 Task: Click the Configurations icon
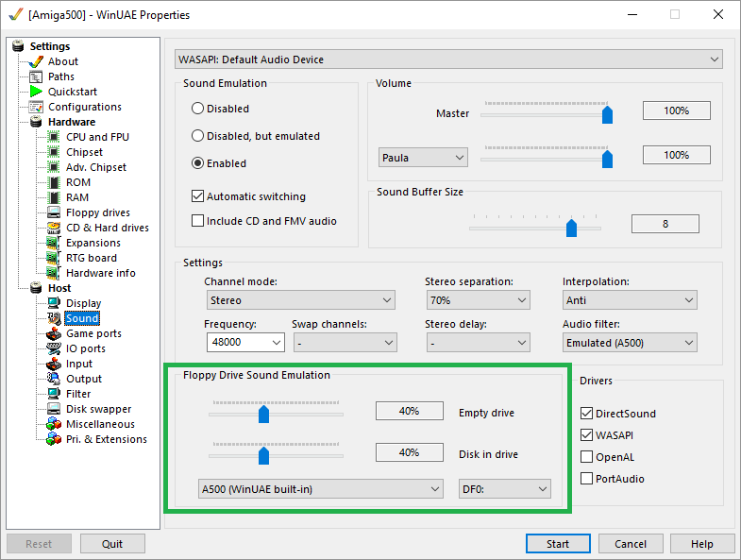(36, 107)
